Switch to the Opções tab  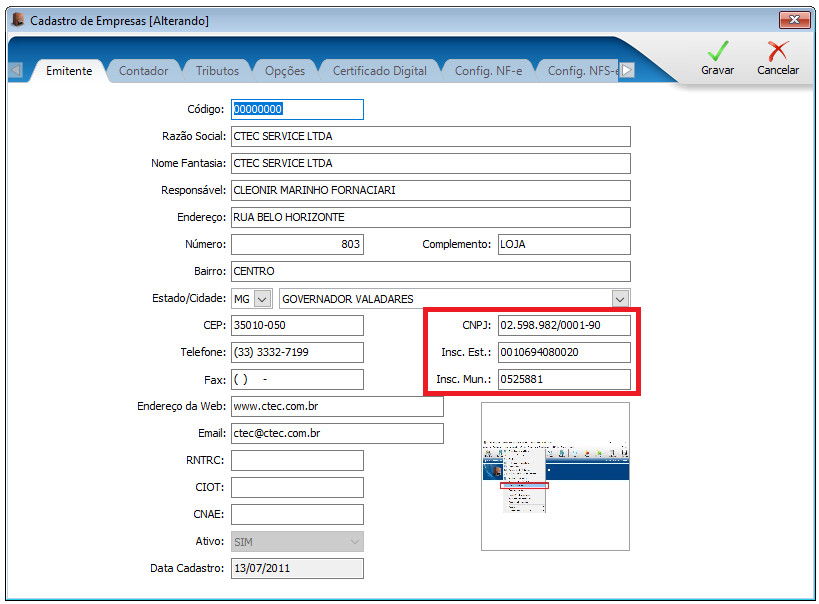pyautogui.click(x=285, y=71)
